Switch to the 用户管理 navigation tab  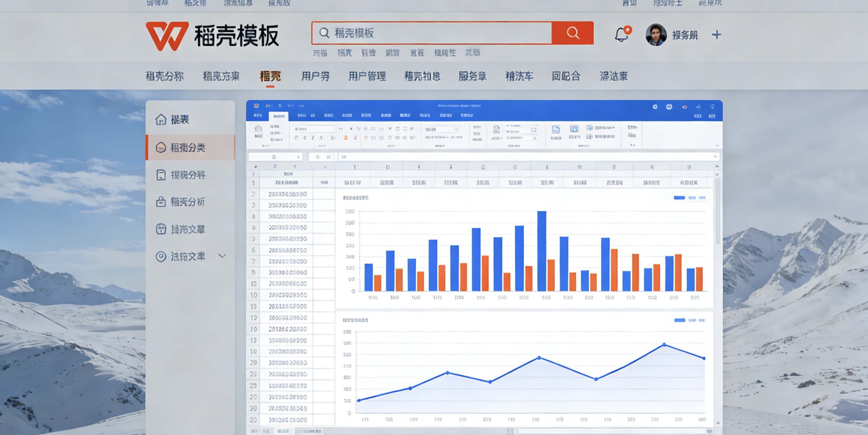click(367, 76)
